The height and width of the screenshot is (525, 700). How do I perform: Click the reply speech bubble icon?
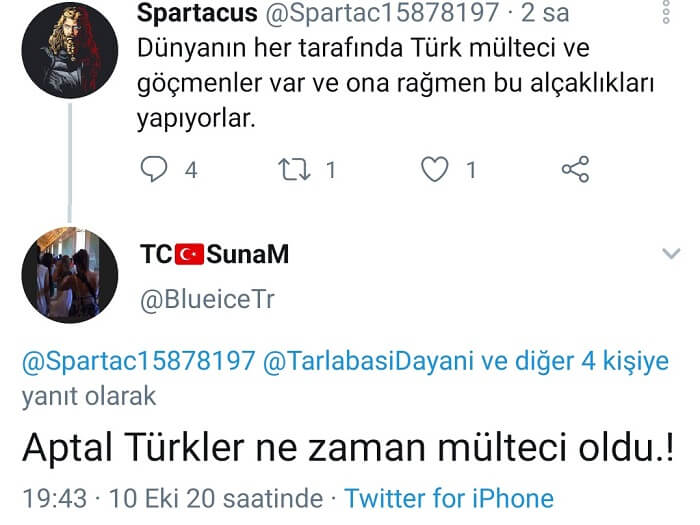tap(153, 170)
